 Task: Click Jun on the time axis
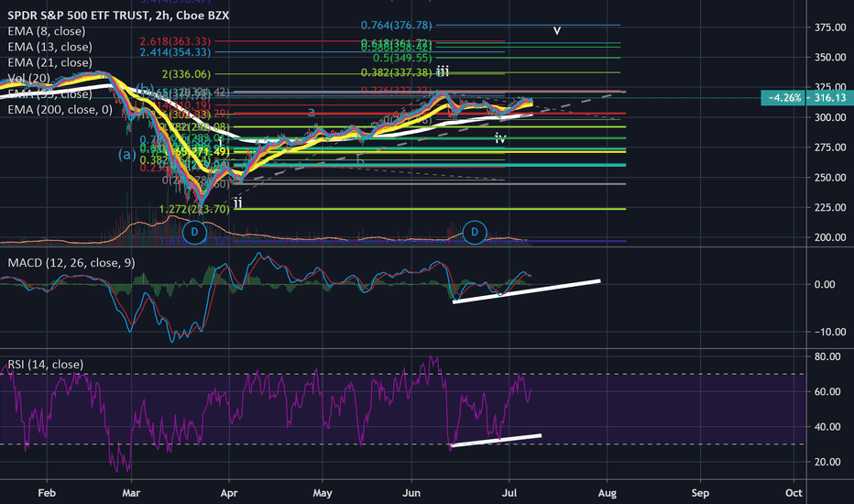click(411, 493)
